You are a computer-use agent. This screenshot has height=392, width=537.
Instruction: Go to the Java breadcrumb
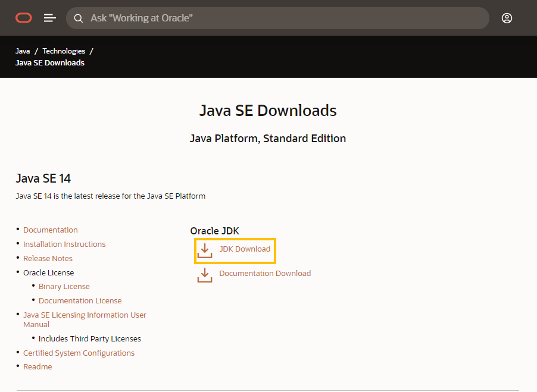click(23, 51)
